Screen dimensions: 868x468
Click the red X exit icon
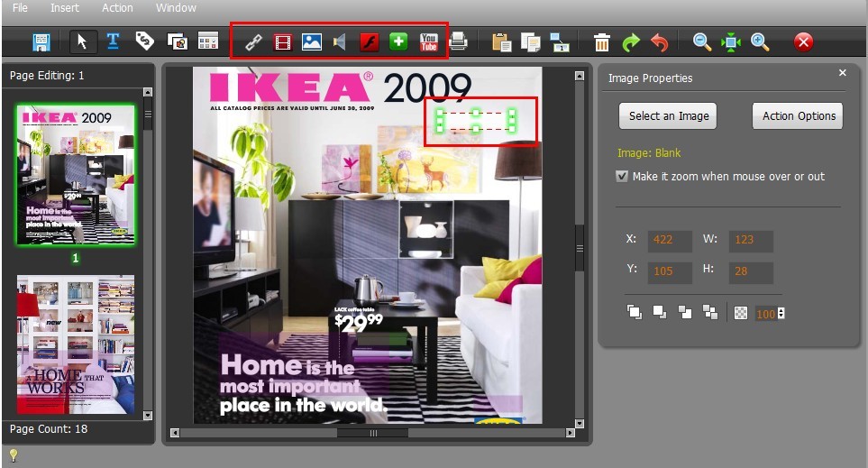803,42
